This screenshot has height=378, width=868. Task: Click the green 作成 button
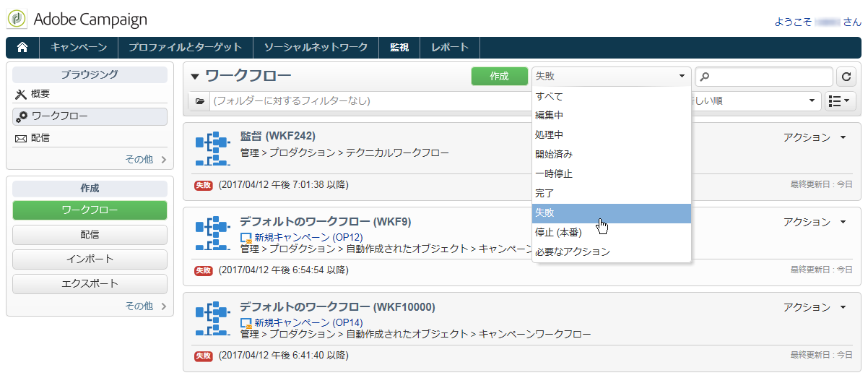point(499,76)
